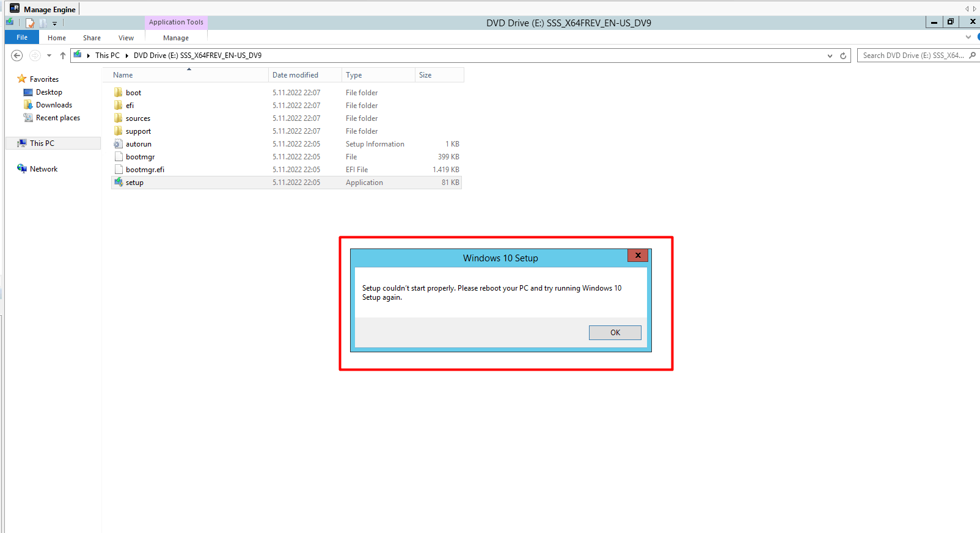
Task: Switch to the View ribbon tab
Action: [x=126, y=38]
